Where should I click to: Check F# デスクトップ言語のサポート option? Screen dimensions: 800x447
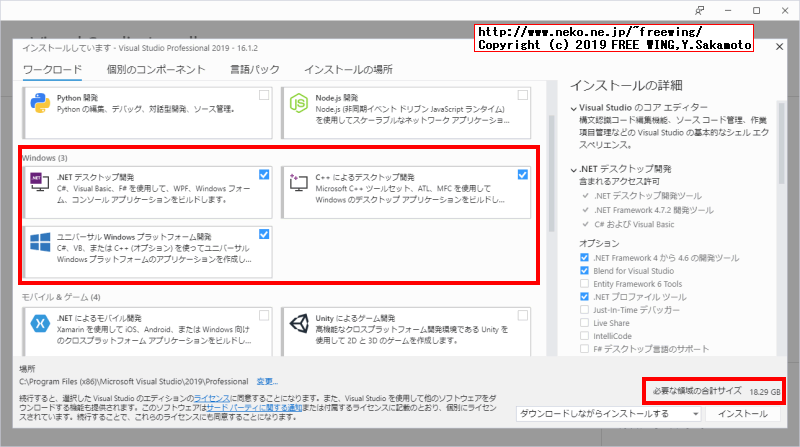(x=584, y=349)
